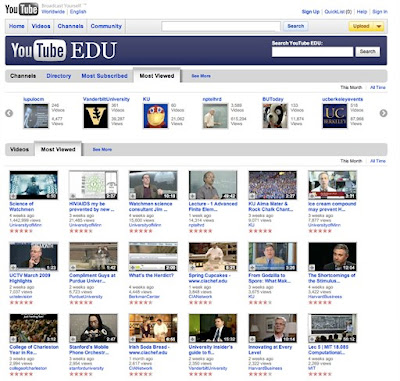The width and height of the screenshot is (400, 381).
Task: Click the YouTube EDU Search button
Action: pyautogui.click(x=368, y=52)
